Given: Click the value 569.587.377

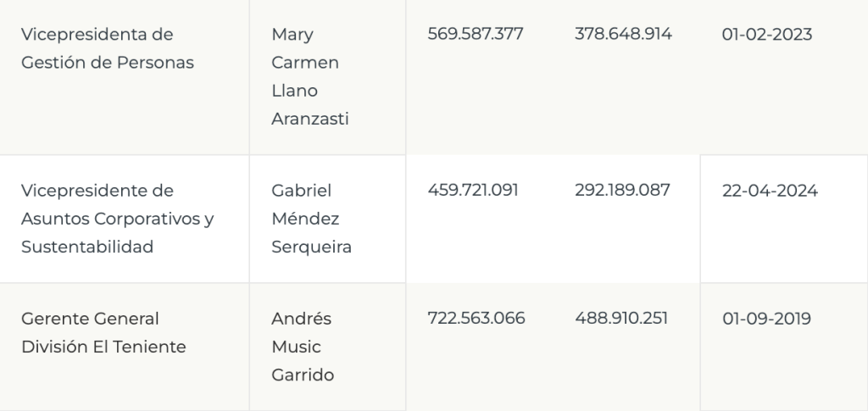Looking at the screenshot, I should [476, 34].
